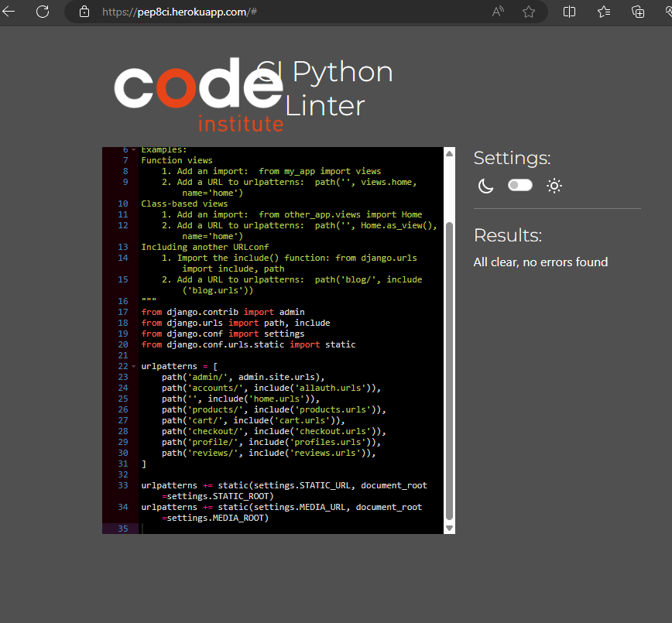Click 'All clear, no errors found' message

540,262
